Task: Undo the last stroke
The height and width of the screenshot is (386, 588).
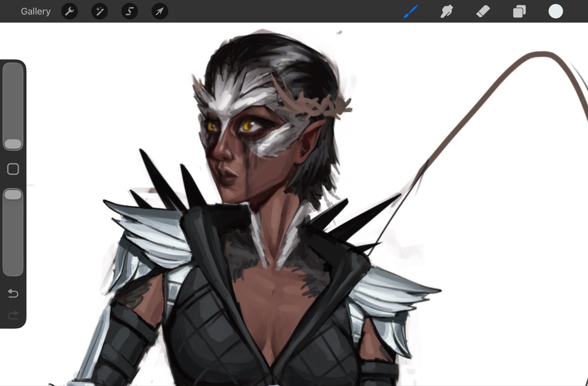Action: [x=13, y=293]
